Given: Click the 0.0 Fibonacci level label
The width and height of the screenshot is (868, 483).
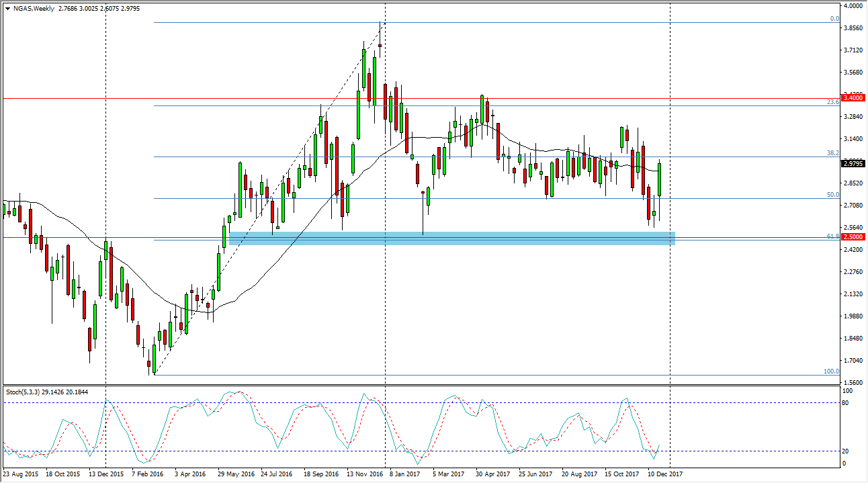Looking at the screenshot, I should (834, 19).
